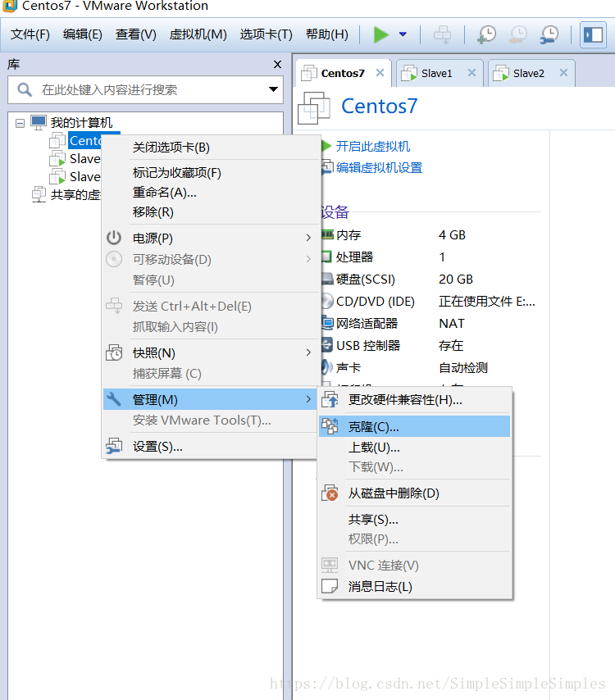Choose 关闭选项卡(B) in context menu

click(210, 148)
